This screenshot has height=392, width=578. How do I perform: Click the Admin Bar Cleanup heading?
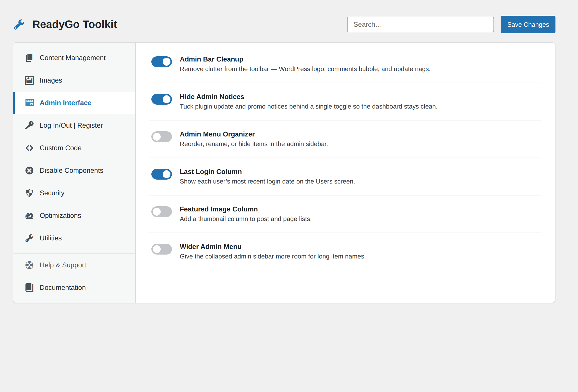click(x=211, y=59)
